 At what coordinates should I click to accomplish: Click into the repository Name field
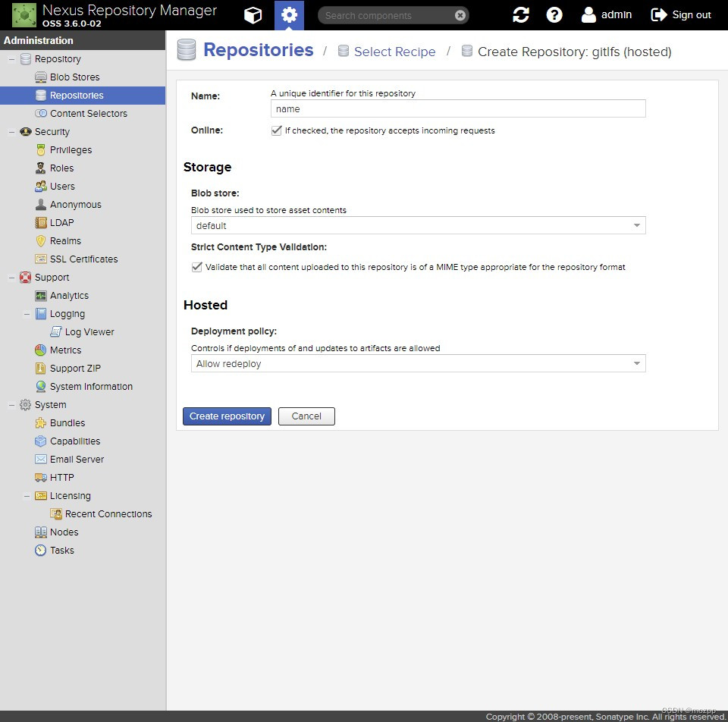458,108
